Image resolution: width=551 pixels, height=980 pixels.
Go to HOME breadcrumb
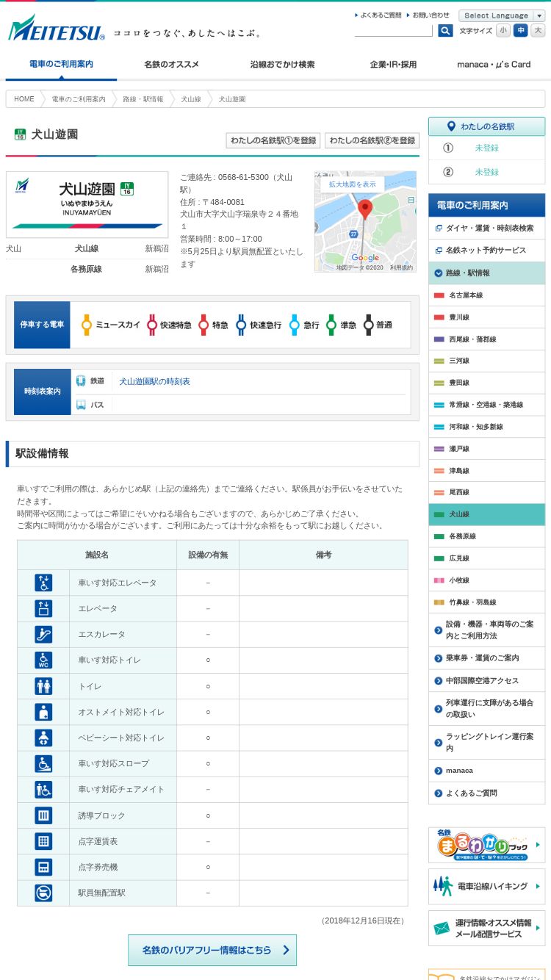coord(24,99)
